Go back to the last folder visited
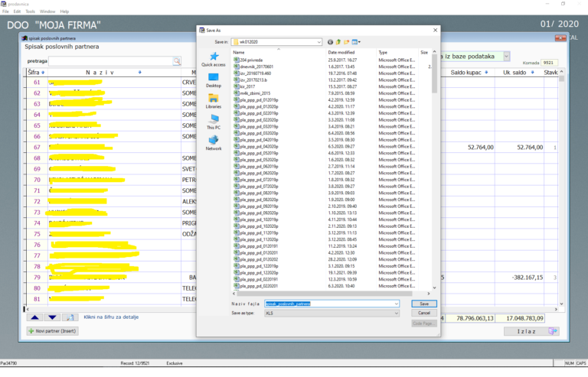588x377 pixels. [330, 42]
